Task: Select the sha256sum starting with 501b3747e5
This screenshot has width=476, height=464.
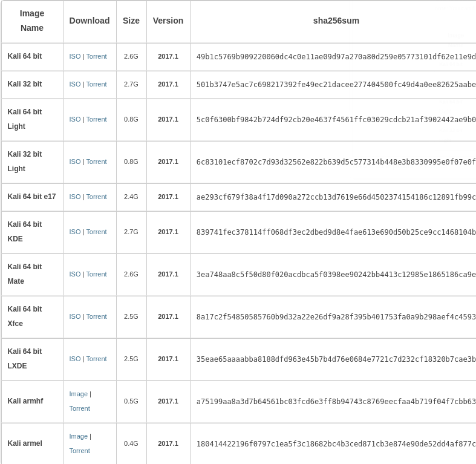Action: pos(336,85)
